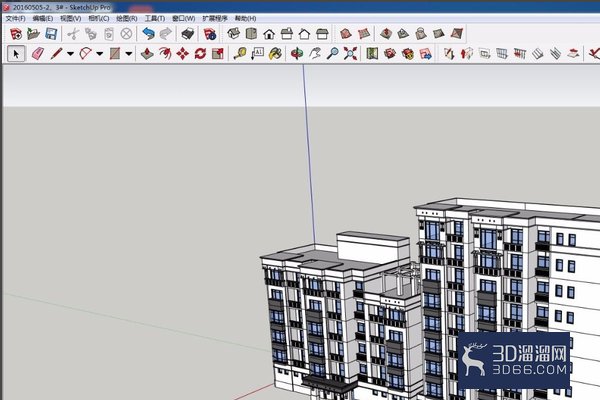The image size is (600, 400).
Task: Open the 窗口(W) menu
Action: (x=183, y=18)
